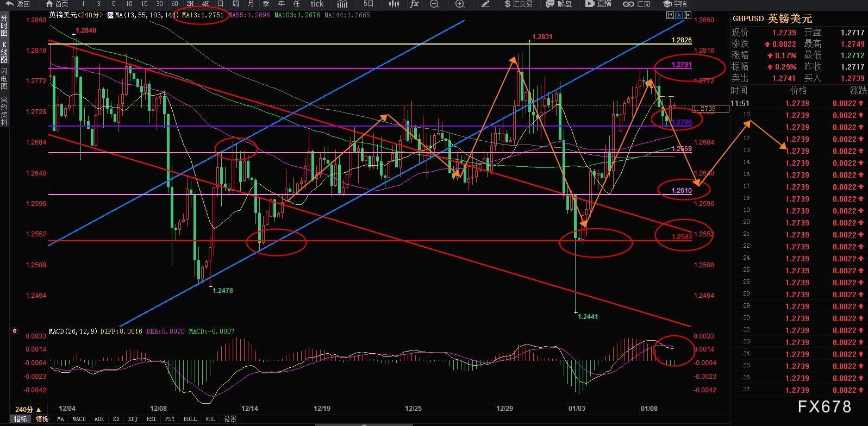This screenshot has width=868, height=426.
Task: Select the 10-minute timeframe
Action: pyautogui.click(x=129, y=4)
